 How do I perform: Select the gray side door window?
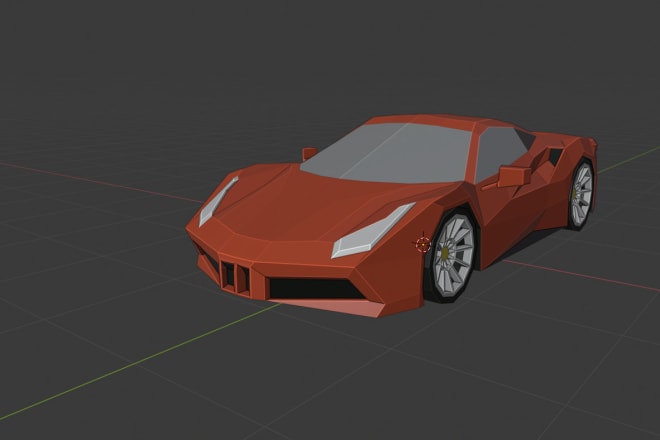[501, 152]
